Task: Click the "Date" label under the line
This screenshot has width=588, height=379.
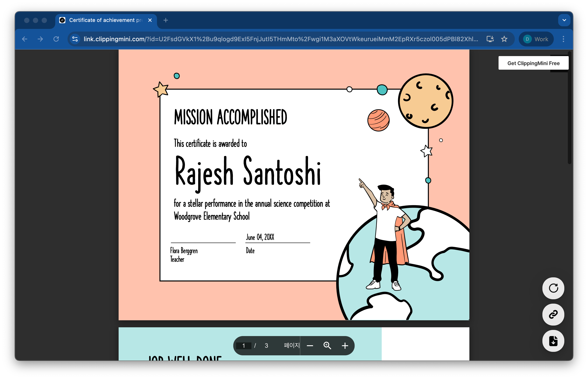Action: pos(250,251)
